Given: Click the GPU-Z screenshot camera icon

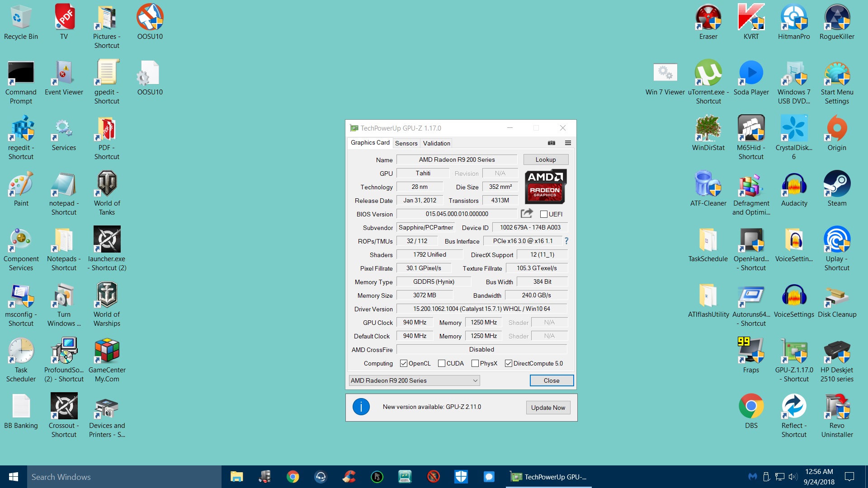Looking at the screenshot, I should point(551,143).
